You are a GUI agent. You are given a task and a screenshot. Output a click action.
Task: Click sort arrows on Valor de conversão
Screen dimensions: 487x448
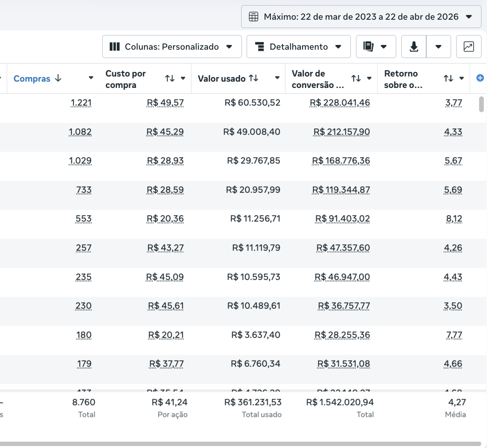coord(356,78)
